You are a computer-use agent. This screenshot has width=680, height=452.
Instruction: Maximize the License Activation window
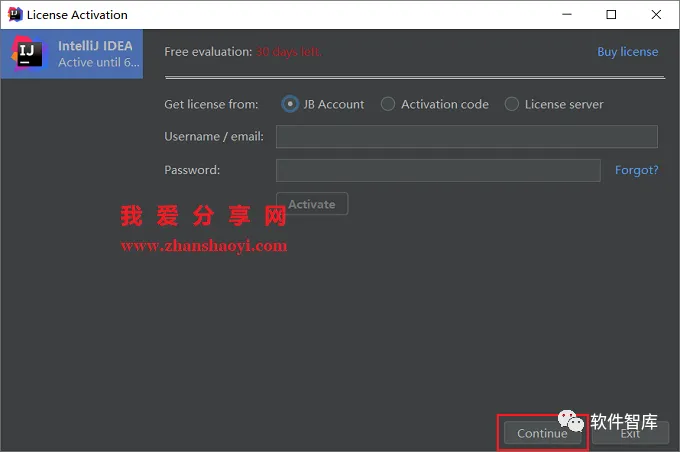click(x=611, y=14)
